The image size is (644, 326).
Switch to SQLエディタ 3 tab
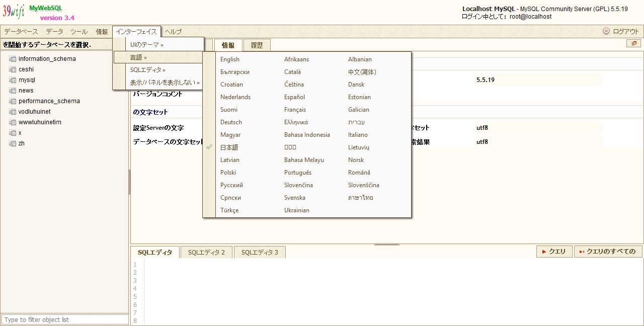(260, 252)
